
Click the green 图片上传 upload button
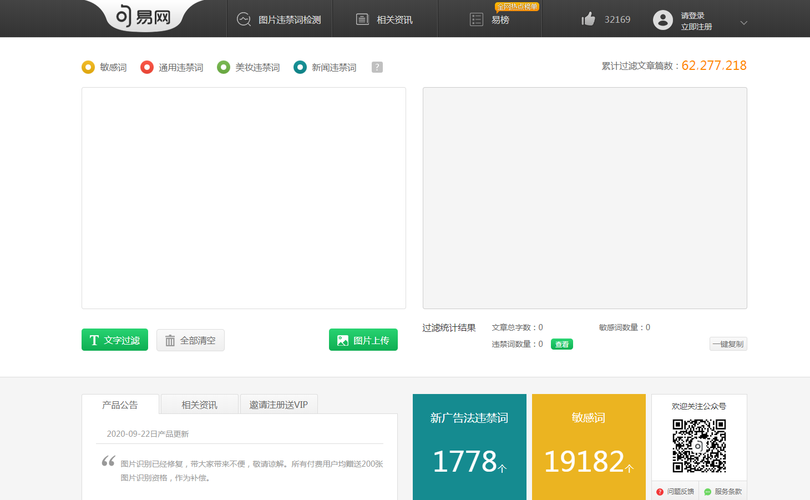pyautogui.click(x=363, y=340)
